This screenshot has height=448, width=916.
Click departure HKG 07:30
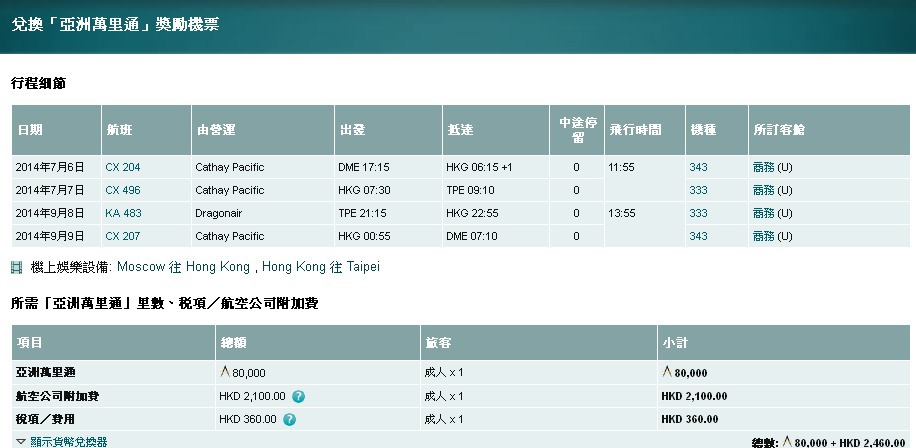pos(364,190)
